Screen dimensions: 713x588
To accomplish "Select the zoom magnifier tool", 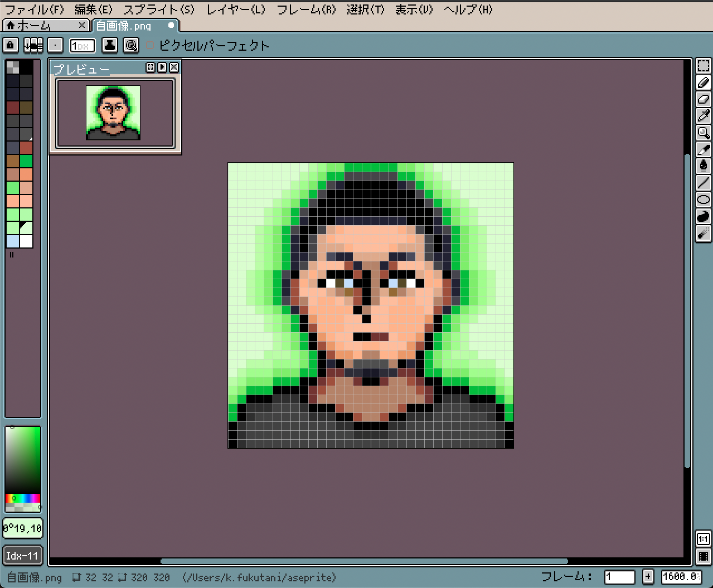I will (x=704, y=133).
